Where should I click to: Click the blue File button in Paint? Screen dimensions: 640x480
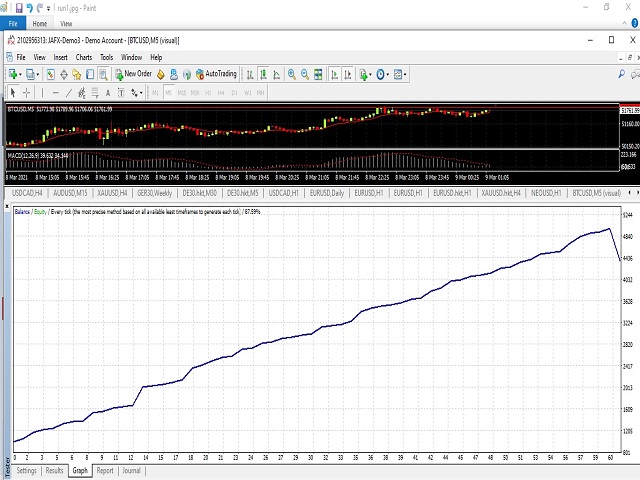(14, 22)
